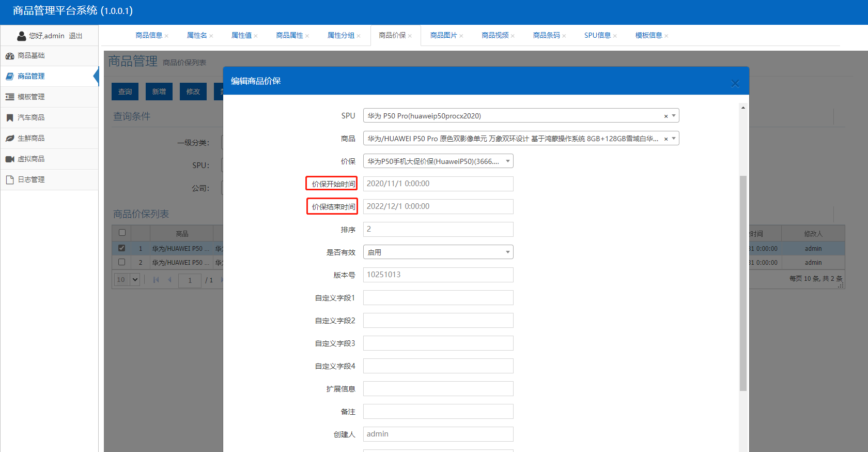
Task: Close the 商品视频 tab with its ×
Action: point(513,36)
